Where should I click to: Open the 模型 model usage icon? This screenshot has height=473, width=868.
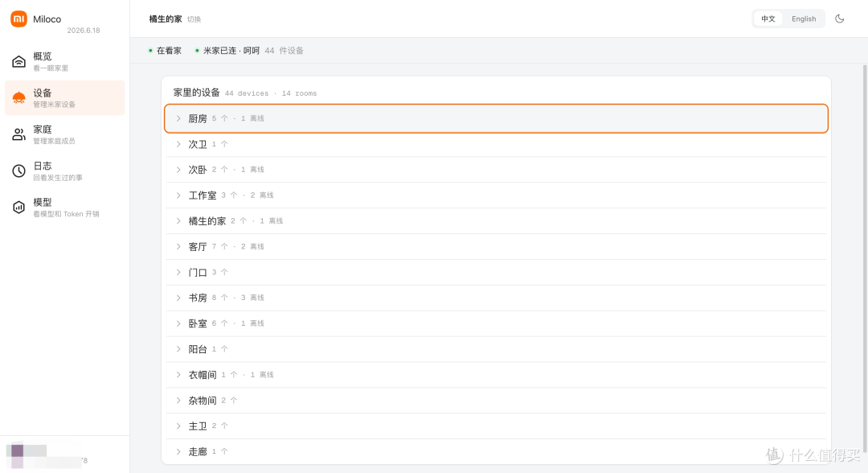tap(18, 208)
